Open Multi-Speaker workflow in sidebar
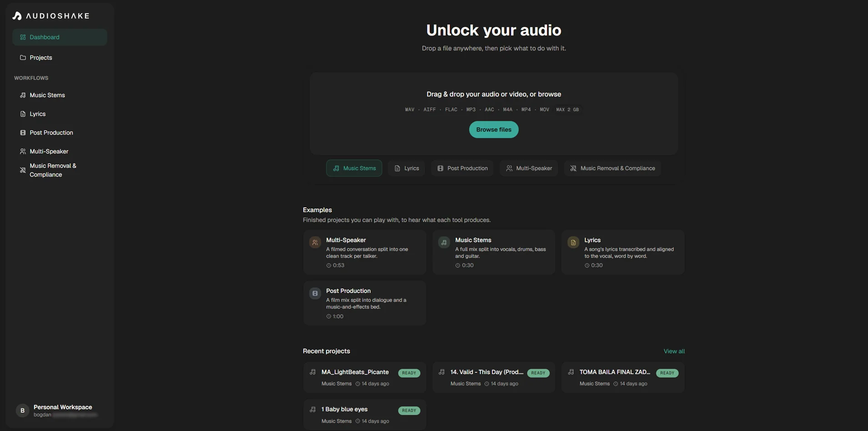This screenshot has height=431, width=868. click(60, 151)
